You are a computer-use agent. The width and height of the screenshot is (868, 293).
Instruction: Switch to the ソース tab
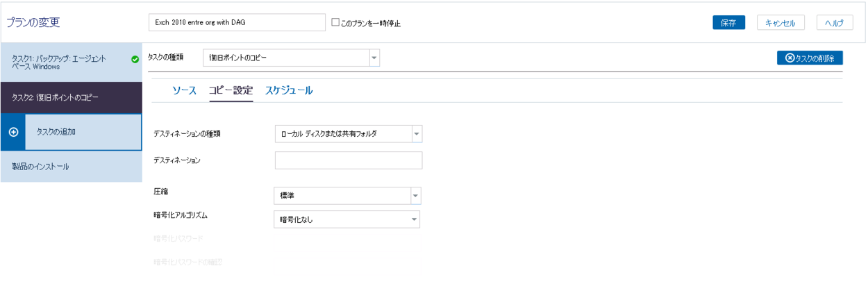pos(185,90)
